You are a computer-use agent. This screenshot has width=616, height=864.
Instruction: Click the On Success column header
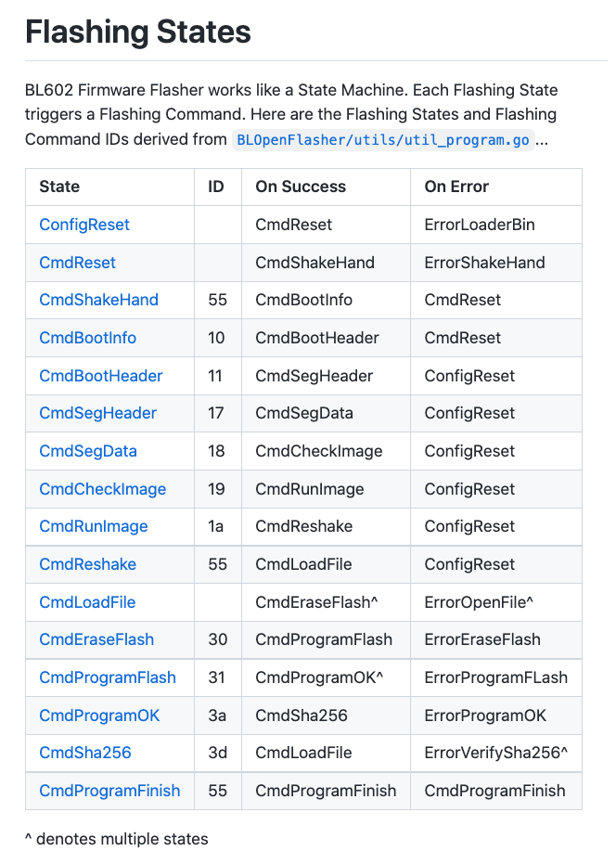301,187
